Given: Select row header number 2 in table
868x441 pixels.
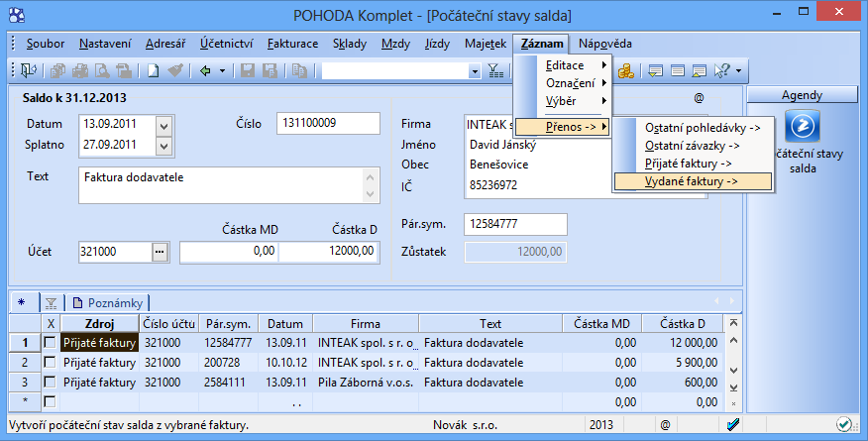Looking at the screenshot, I should pos(25,363).
